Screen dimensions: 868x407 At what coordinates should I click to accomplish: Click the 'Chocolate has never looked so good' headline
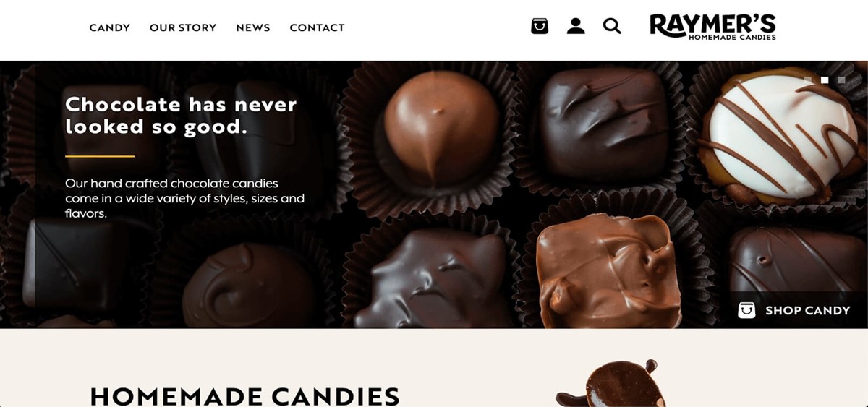[x=181, y=115]
